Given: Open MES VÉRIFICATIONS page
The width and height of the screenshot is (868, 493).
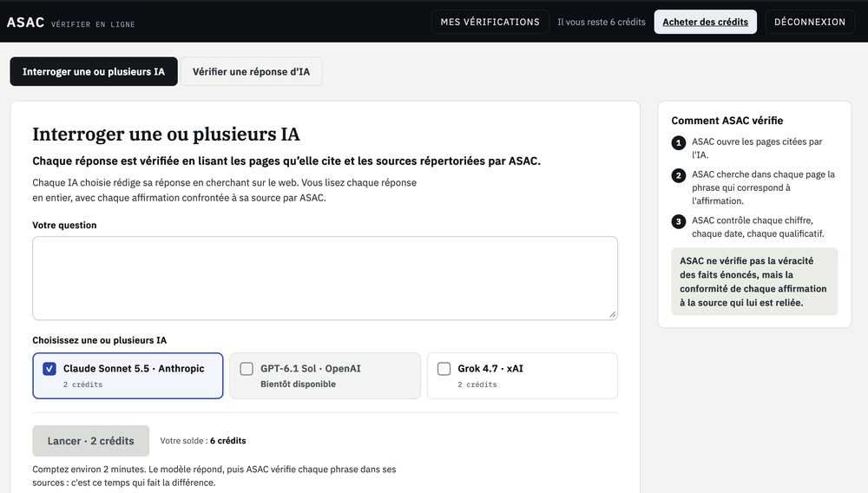Looking at the screenshot, I should pyautogui.click(x=490, y=22).
